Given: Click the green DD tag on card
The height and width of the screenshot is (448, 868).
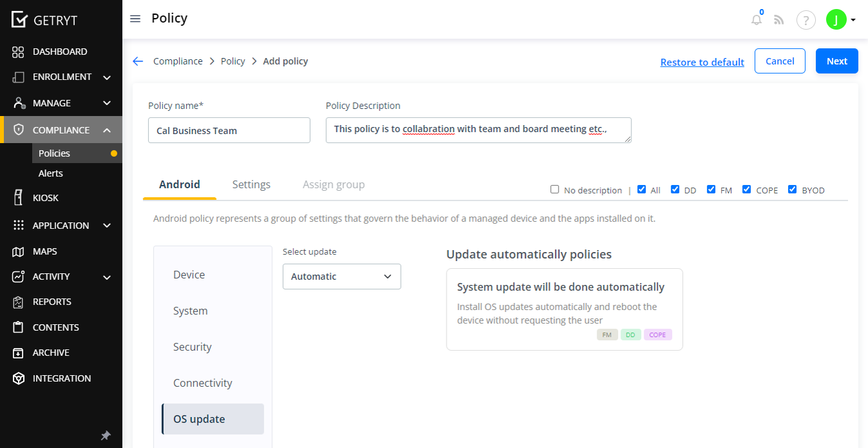Looking at the screenshot, I should coord(631,335).
